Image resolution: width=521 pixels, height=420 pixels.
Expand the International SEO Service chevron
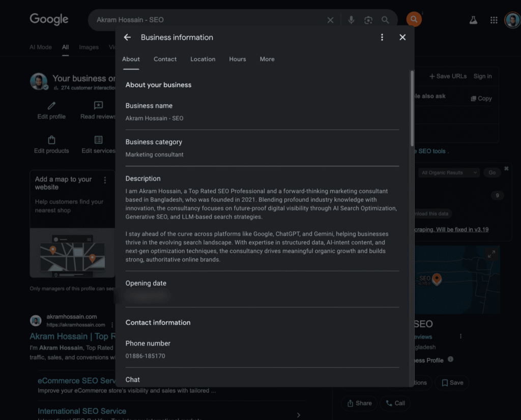[x=299, y=415]
